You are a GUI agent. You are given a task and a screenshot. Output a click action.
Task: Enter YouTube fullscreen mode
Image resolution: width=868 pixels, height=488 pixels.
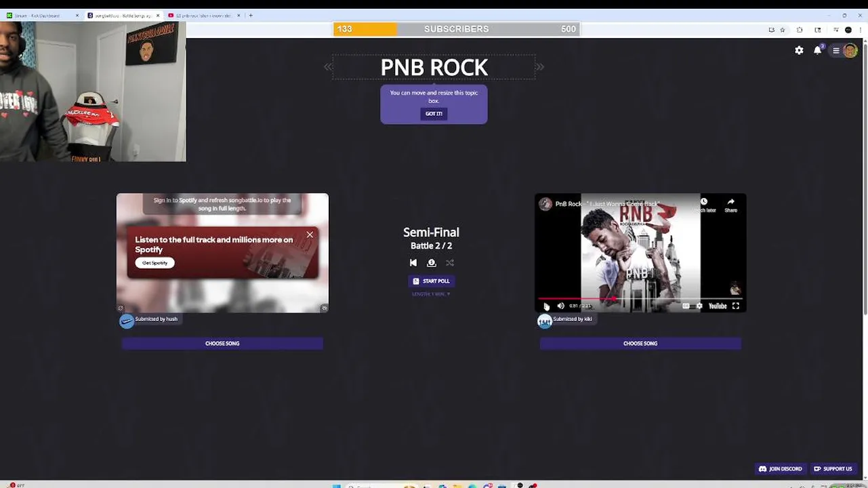point(736,306)
